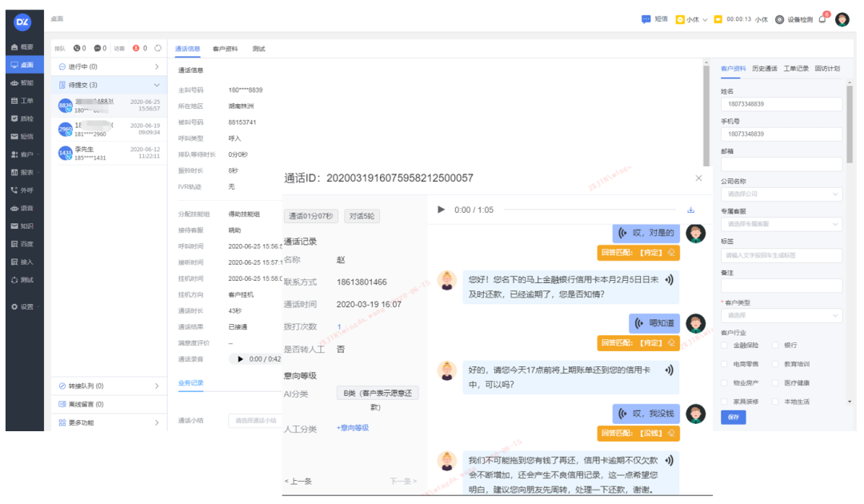Switch to the 工单记录 tab

click(x=796, y=69)
